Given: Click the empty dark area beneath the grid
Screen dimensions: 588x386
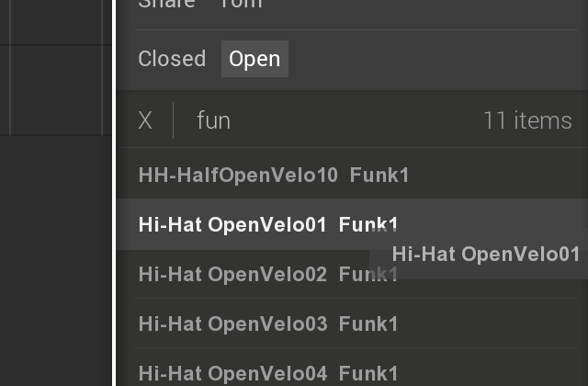Looking at the screenshot, I should (55, 261).
